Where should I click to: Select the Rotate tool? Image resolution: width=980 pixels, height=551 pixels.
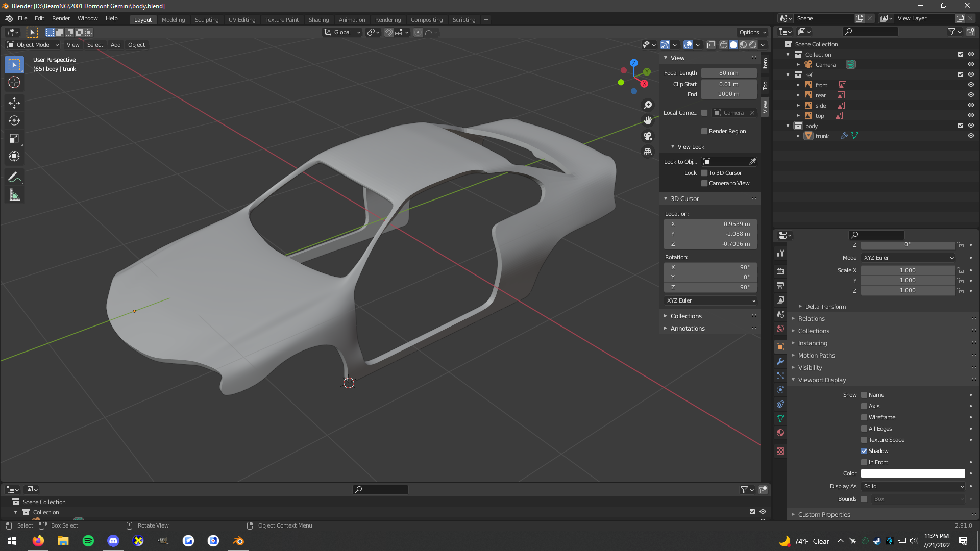pos(14,121)
